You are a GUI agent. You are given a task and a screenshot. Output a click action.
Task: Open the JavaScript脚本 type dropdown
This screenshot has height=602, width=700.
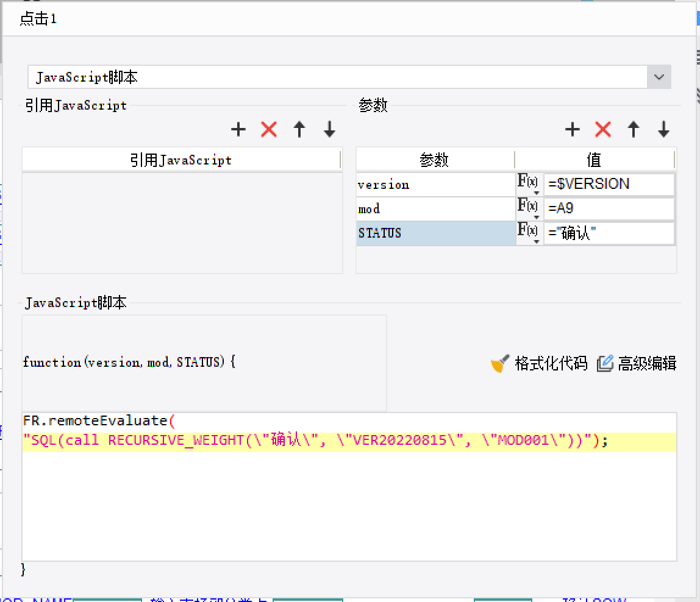coord(659,77)
